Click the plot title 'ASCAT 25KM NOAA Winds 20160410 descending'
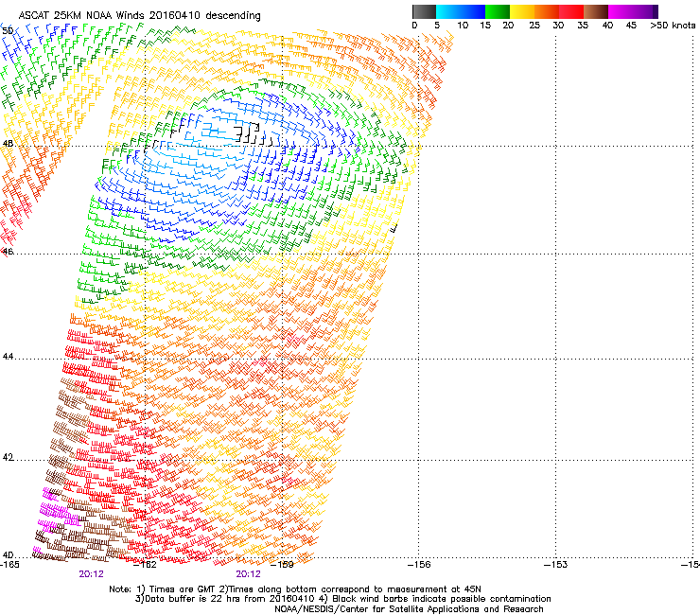Image resolution: width=700 pixels, height=615 pixels. [x=139, y=16]
